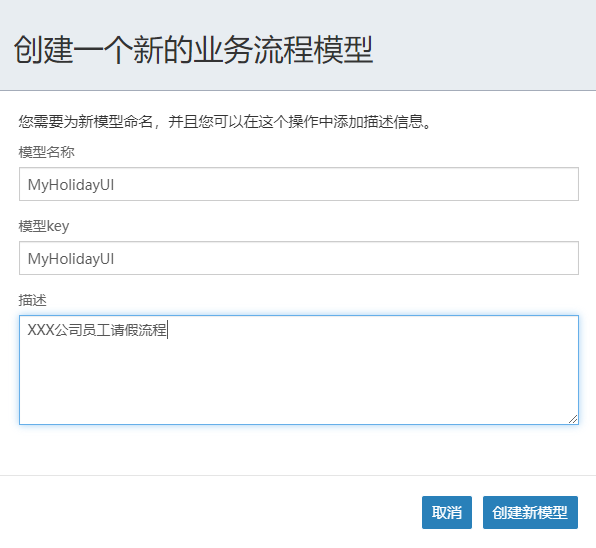Click the dialog title 创建一个新的业务流程模型
Image resolution: width=596 pixels, height=548 pixels.
[x=193, y=50]
